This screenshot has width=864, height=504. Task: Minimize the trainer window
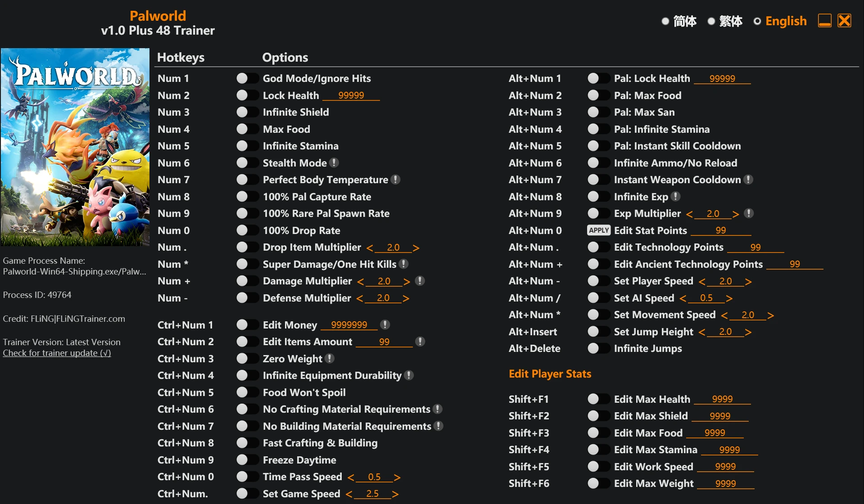pyautogui.click(x=824, y=21)
